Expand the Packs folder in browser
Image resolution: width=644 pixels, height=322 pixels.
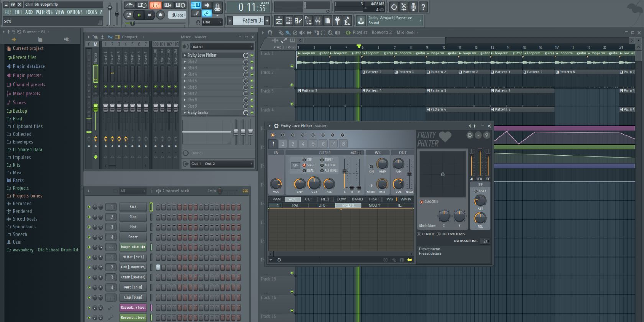point(18,181)
